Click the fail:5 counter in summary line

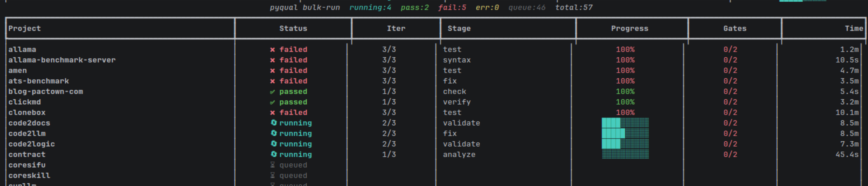(x=452, y=7)
